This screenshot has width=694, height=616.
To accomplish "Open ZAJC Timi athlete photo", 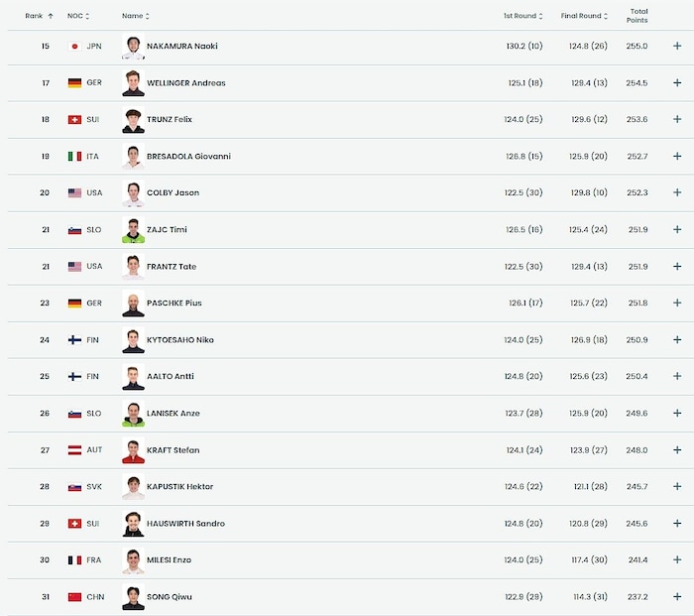I will (133, 230).
